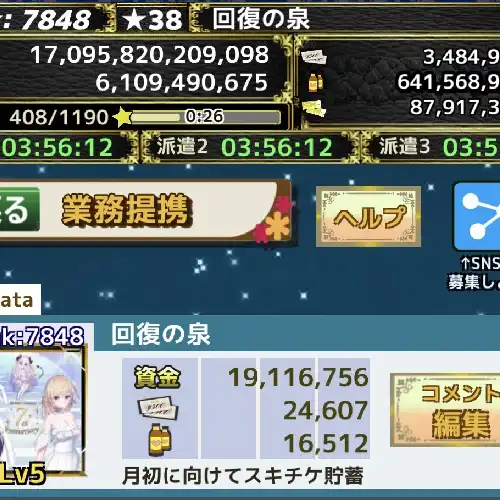Select the 派遣3 dispatch timer
Screen dimensions: 500x500
click(439, 147)
